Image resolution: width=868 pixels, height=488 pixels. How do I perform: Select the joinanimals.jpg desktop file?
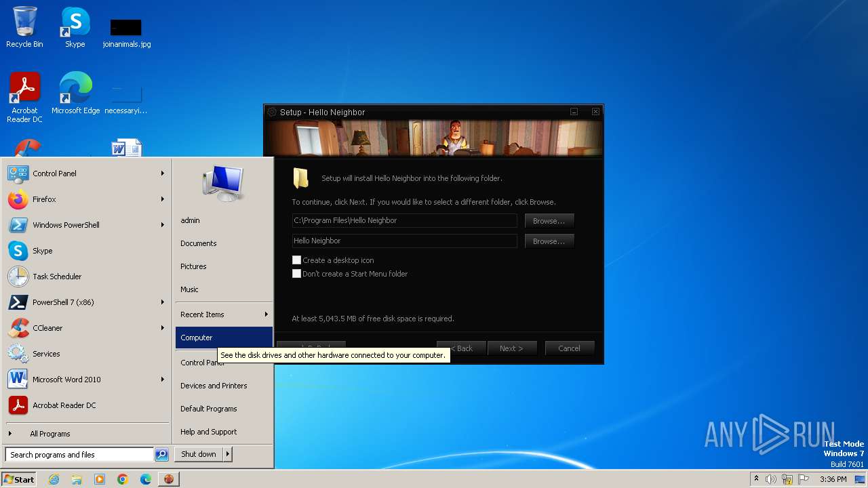(x=127, y=33)
